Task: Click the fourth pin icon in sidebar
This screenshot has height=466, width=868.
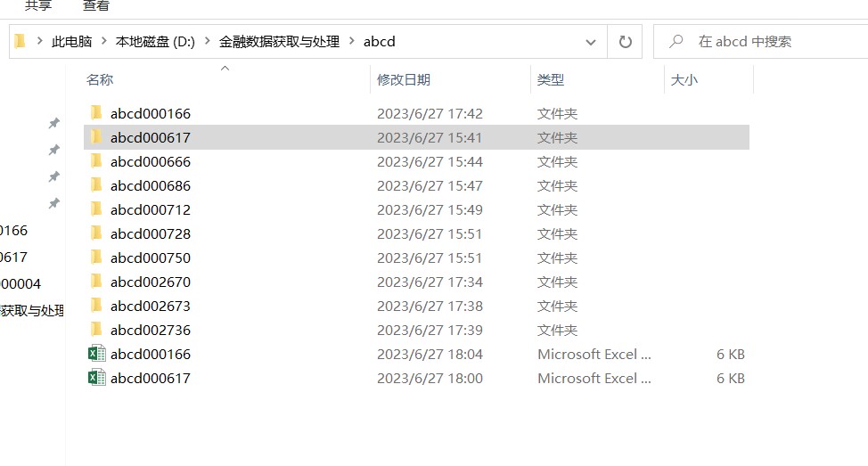Action: coord(53,203)
